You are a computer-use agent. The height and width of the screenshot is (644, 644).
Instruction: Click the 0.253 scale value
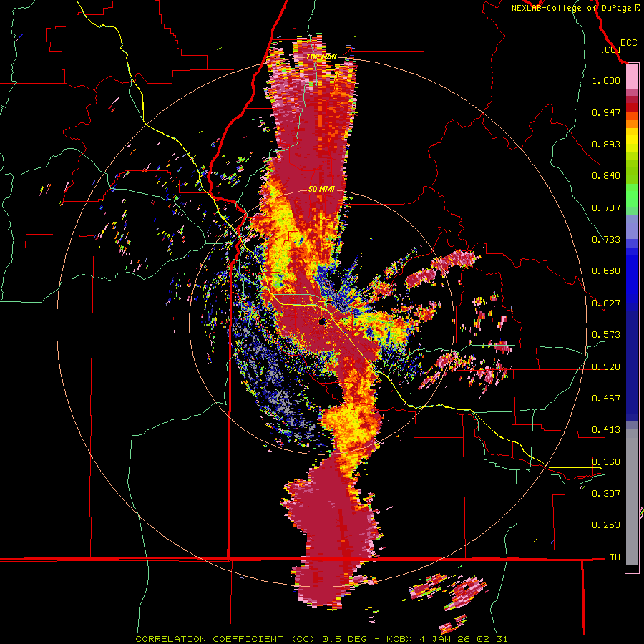click(606, 525)
